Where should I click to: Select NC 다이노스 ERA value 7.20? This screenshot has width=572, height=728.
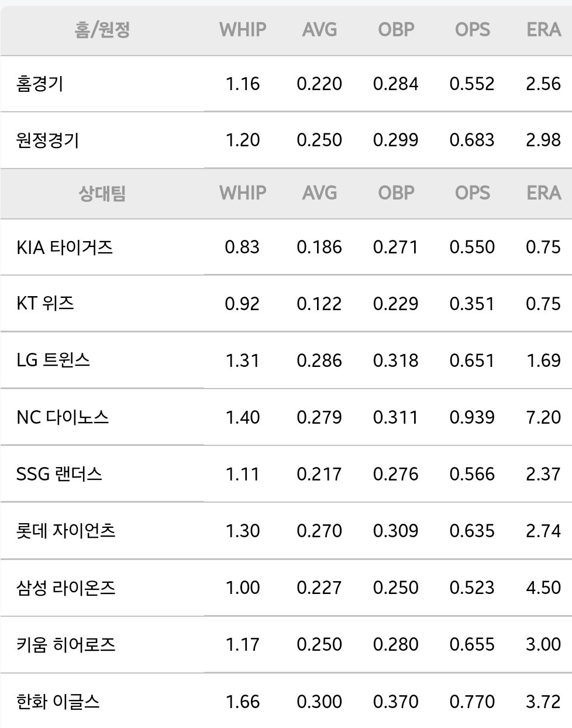point(543,417)
